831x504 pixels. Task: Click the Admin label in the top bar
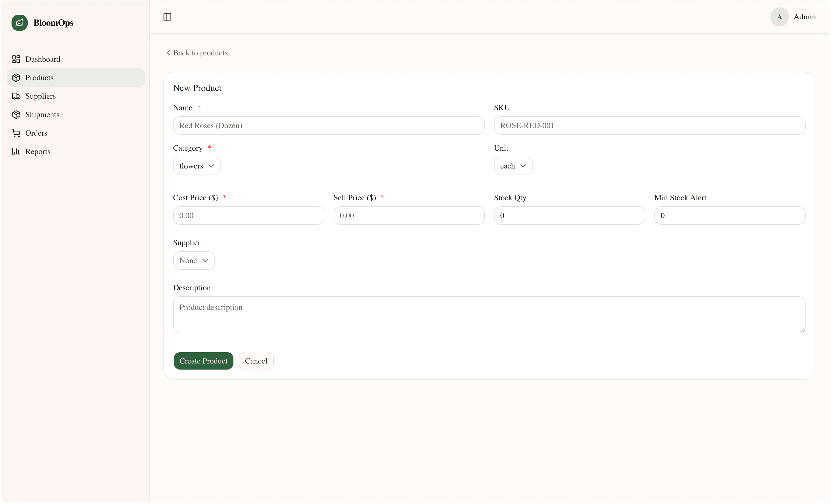(805, 16)
